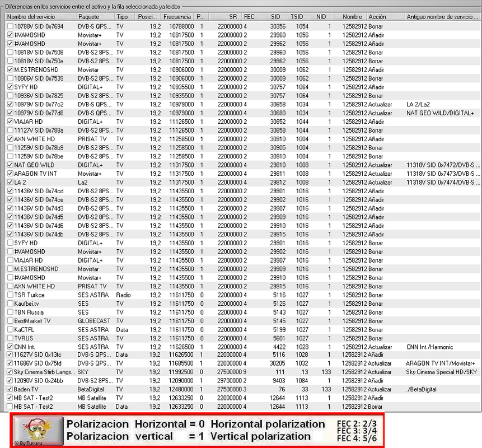Select symbol rate value 29700000
This screenshot has width=482, height=448.
pos(230,381)
